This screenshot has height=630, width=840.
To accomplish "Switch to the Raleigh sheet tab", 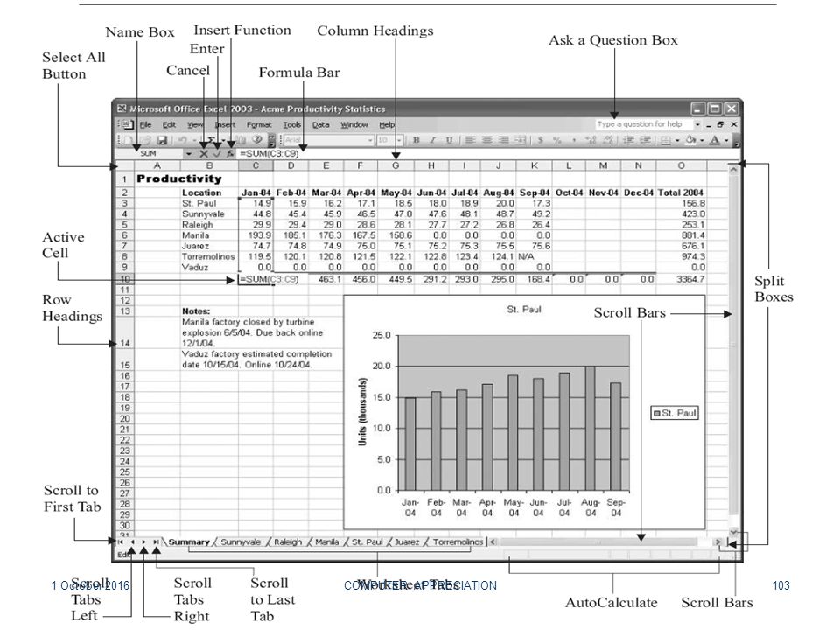I will pos(288,542).
